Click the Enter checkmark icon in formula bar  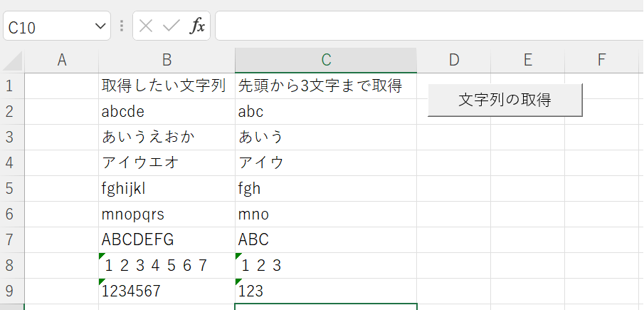click(171, 26)
